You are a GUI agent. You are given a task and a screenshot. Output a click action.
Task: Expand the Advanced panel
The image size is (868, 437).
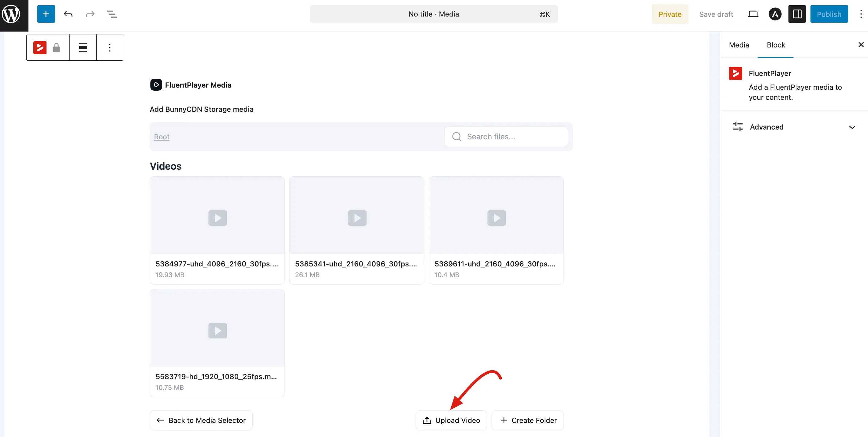(794, 127)
